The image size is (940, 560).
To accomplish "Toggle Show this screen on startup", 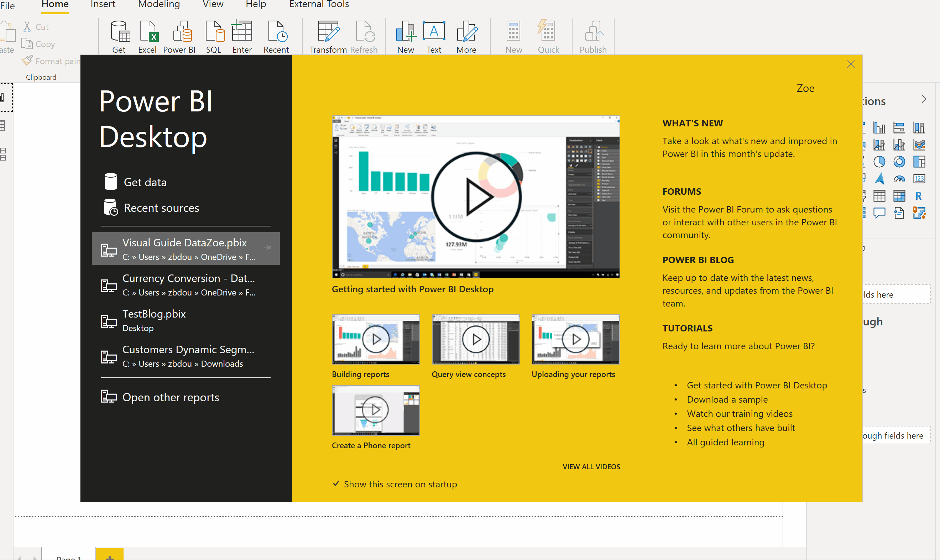I will pyautogui.click(x=336, y=484).
